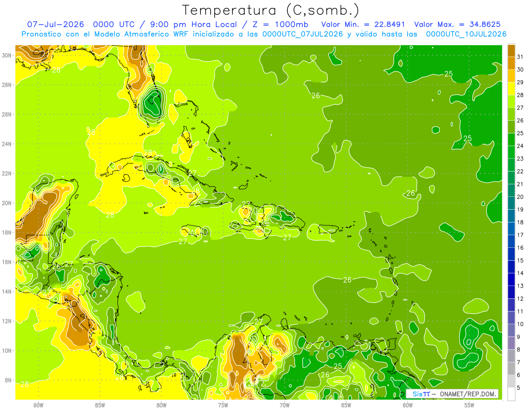532x411 pixels.
Task: Click the legend swatch between 24 and 25
Action: point(511,140)
